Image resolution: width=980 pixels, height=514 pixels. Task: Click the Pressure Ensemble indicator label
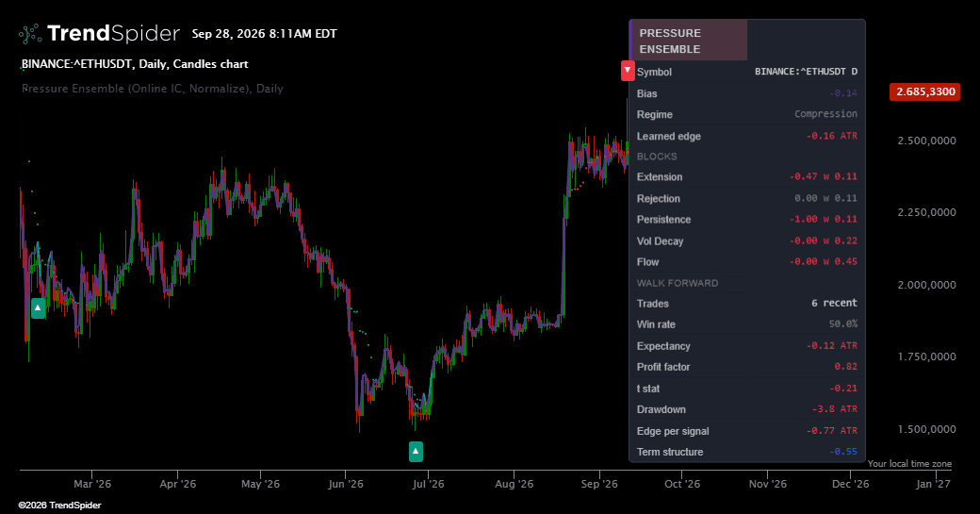[153, 89]
